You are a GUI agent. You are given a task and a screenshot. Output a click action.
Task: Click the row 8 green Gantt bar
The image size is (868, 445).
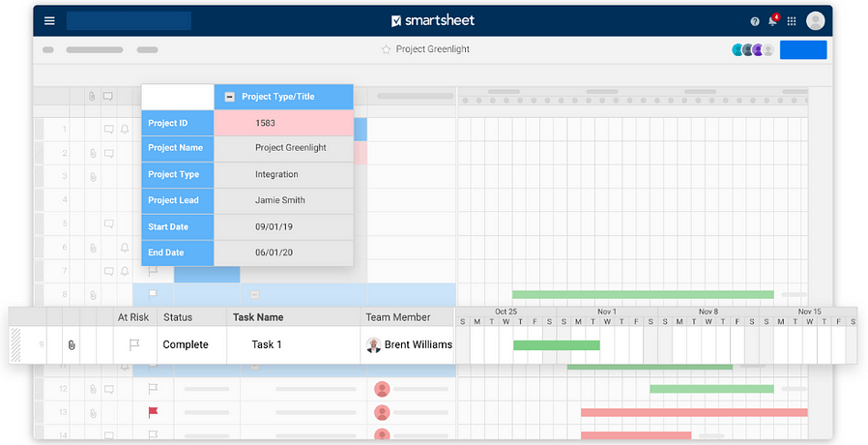pyautogui.click(x=643, y=294)
